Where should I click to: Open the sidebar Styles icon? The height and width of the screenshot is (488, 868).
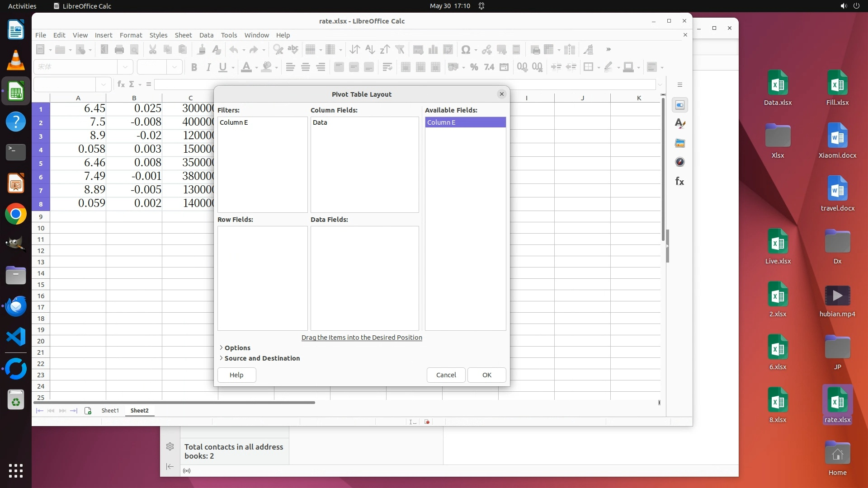[x=679, y=123]
